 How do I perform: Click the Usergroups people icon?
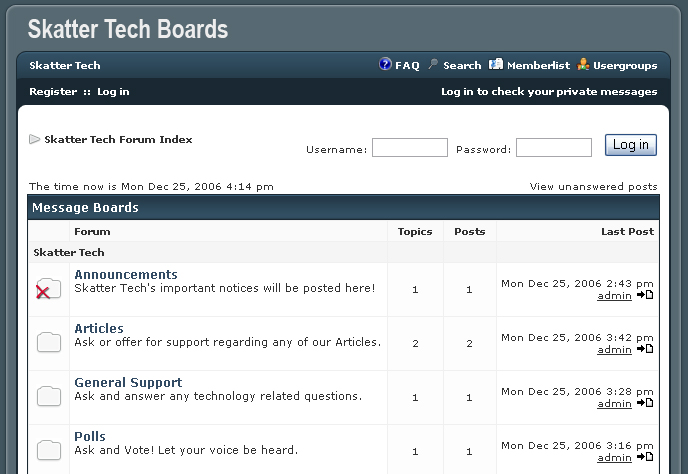coord(583,65)
